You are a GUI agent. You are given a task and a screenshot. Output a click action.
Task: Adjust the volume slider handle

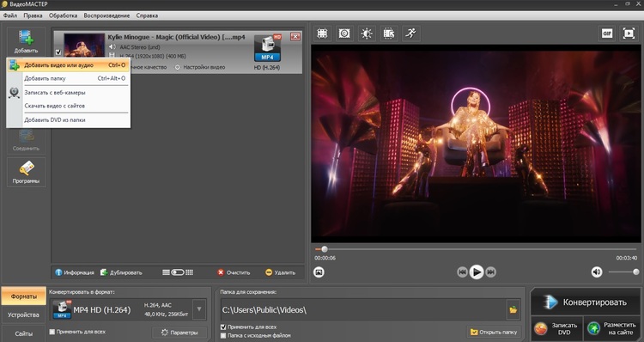635,272
